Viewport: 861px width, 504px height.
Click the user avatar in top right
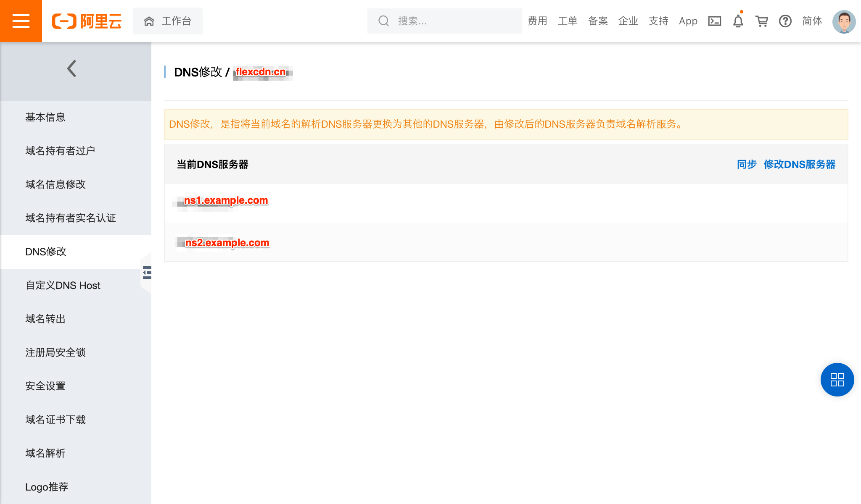click(x=844, y=21)
